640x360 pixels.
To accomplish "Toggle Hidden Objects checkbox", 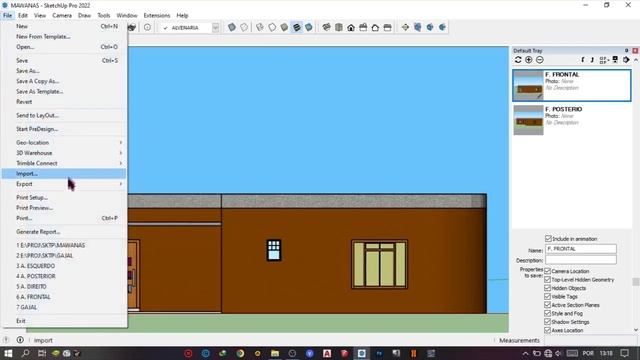I will 548,288.
